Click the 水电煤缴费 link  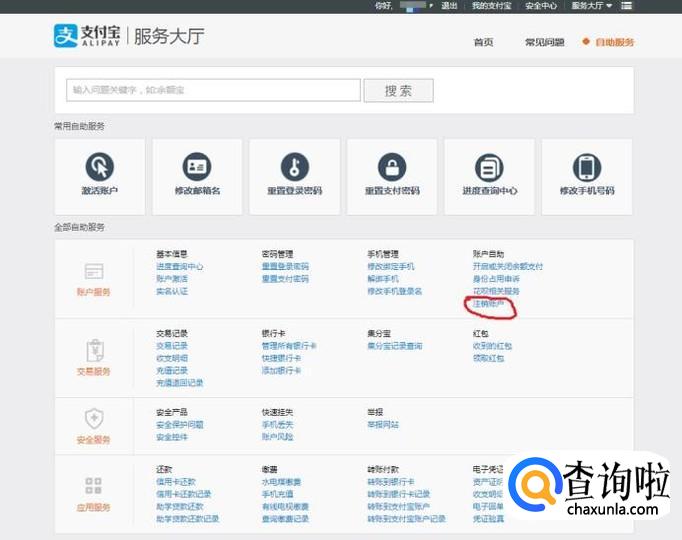(281, 482)
